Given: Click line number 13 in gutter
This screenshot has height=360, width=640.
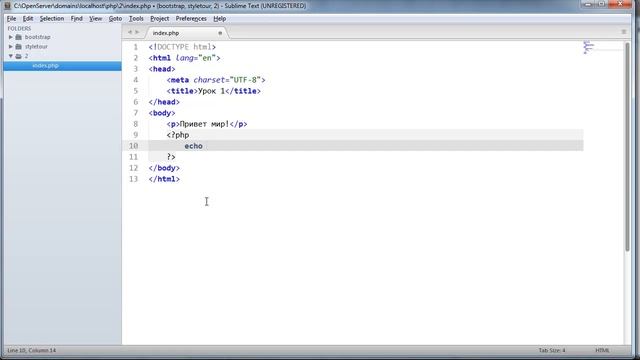Looking at the screenshot, I should (133, 179).
